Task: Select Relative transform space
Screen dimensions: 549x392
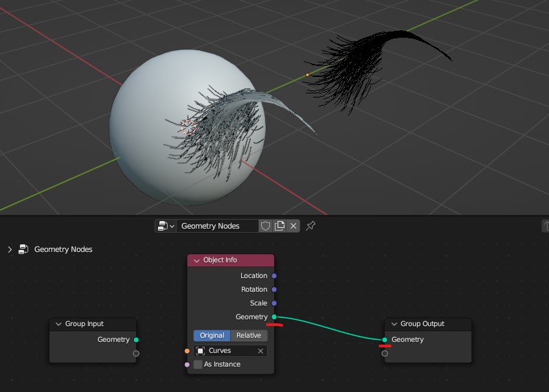Action: (x=249, y=335)
